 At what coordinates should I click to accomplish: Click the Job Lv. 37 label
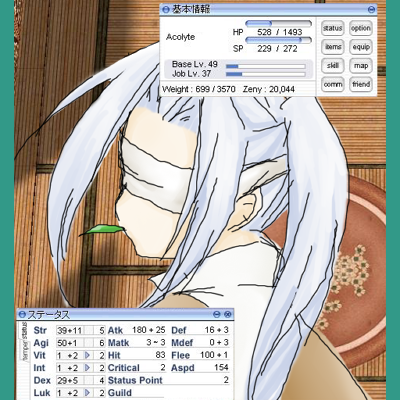point(191,73)
